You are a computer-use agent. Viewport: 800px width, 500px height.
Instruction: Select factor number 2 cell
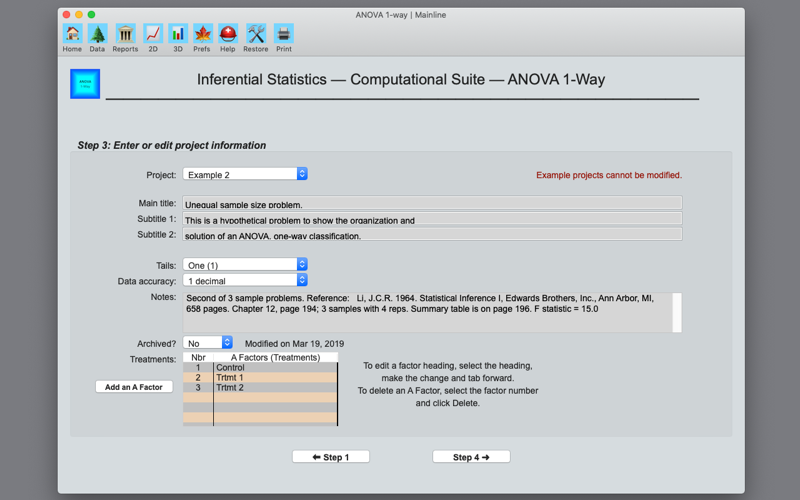198,378
